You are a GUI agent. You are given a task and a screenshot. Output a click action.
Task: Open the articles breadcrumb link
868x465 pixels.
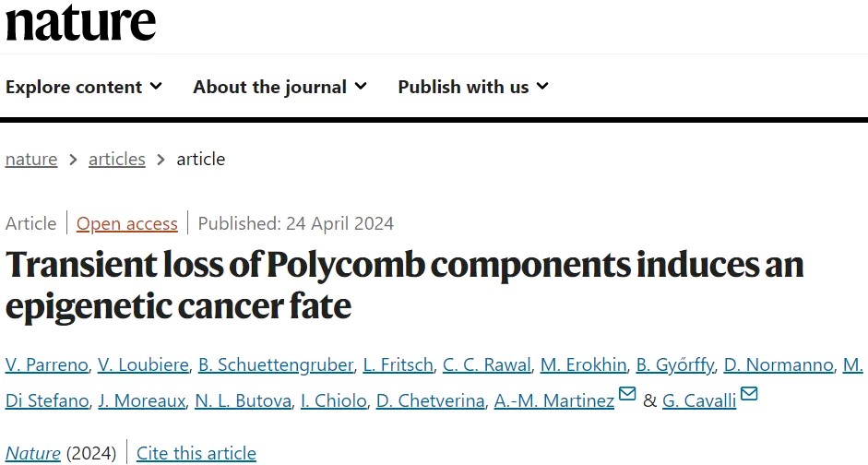[x=117, y=160]
